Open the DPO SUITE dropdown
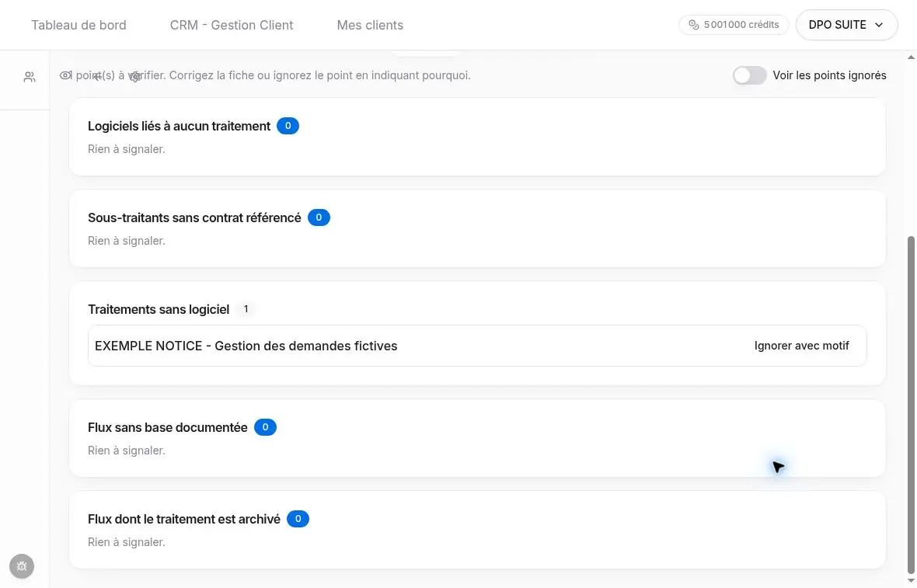 (x=846, y=25)
